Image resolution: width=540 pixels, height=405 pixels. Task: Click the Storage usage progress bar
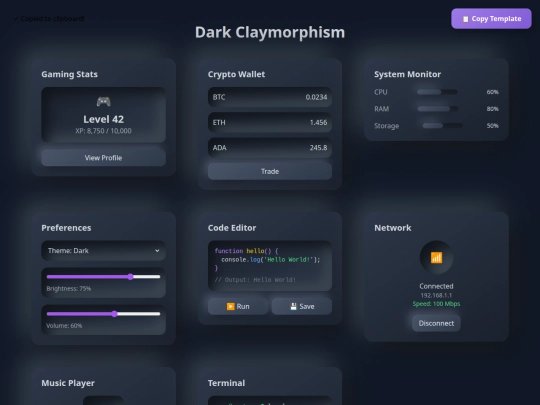click(443, 126)
